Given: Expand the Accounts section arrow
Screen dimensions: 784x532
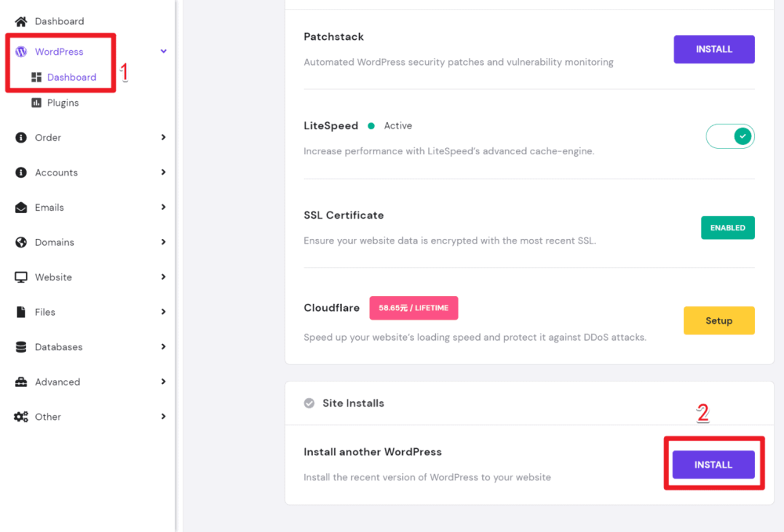Looking at the screenshot, I should coord(164,172).
